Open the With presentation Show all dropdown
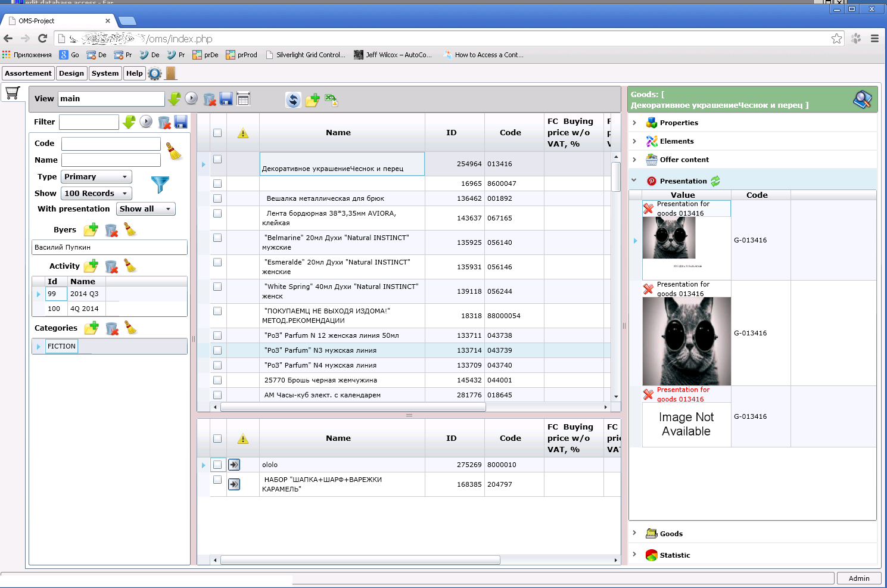The width and height of the screenshot is (887, 588). [146, 209]
